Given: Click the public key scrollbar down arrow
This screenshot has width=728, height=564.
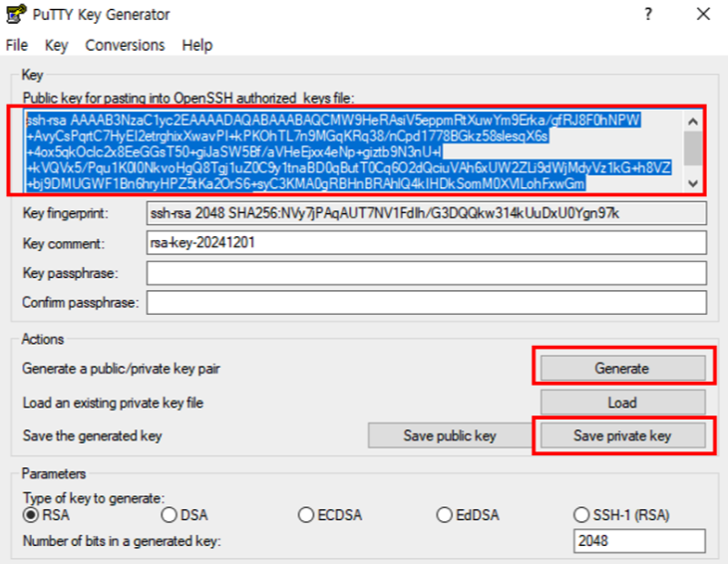Looking at the screenshot, I should (693, 182).
